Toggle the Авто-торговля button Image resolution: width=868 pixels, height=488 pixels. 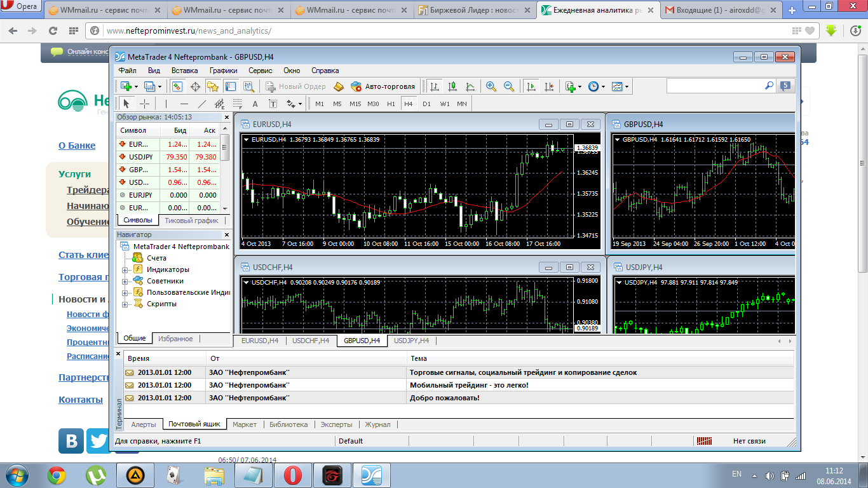click(383, 86)
